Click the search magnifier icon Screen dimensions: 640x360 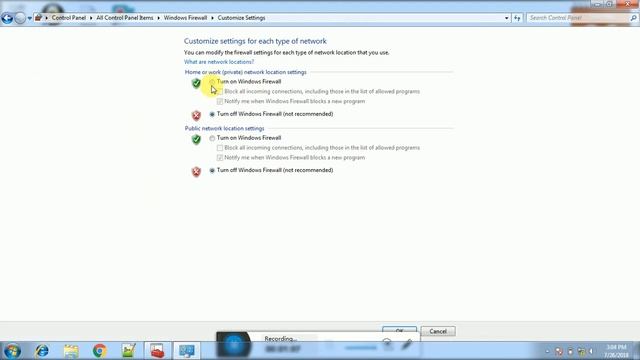point(633,18)
